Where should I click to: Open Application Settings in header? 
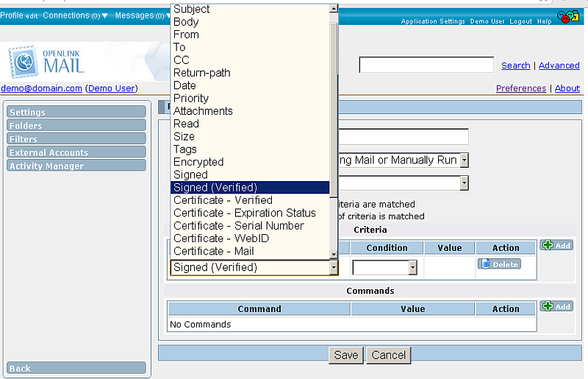[x=433, y=21]
